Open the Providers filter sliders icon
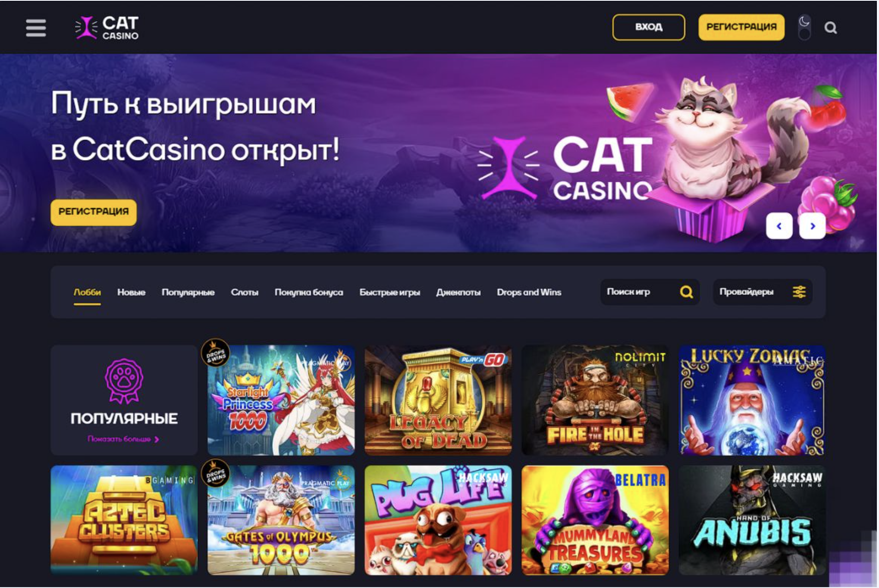The height and width of the screenshot is (588, 879). 799,292
